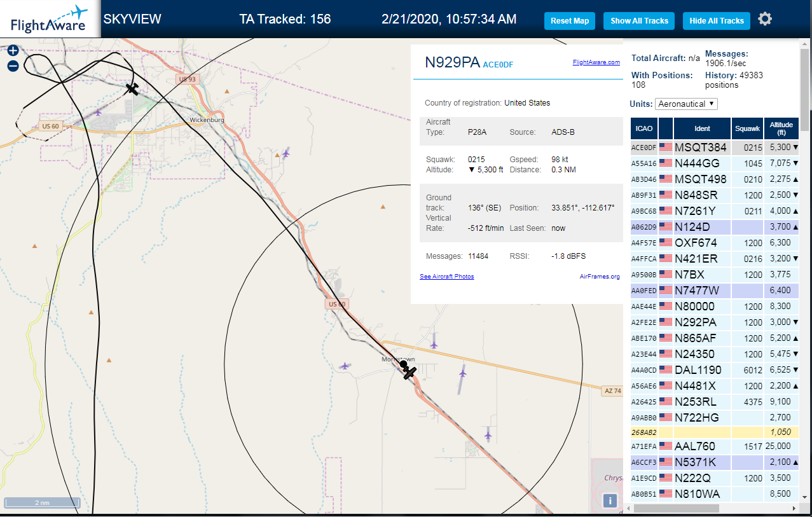Click US flag in N444GG row
Viewport: 812px width, 517px height.
pyautogui.click(x=666, y=163)
